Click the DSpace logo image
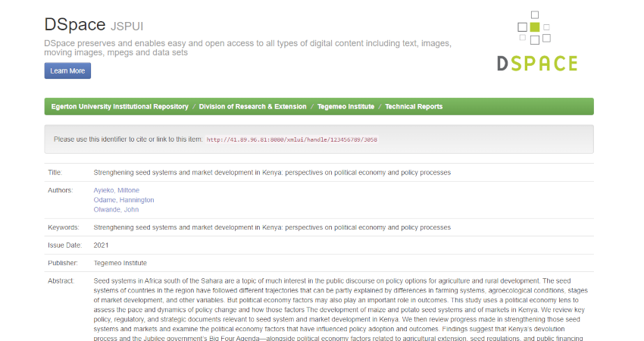The width and height of the screenshot is (644, 341). (x=537, y=41)
